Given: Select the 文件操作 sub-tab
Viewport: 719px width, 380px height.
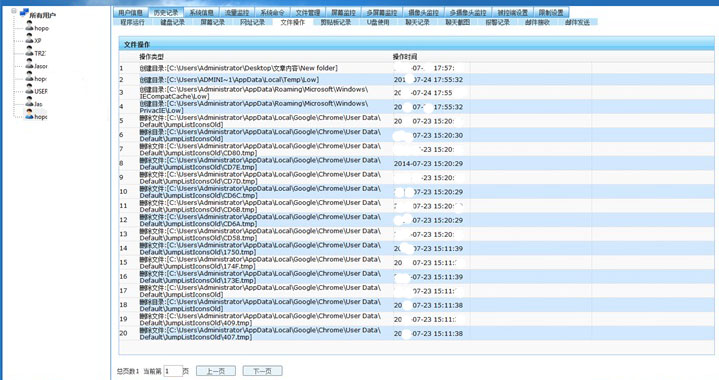Looking at the screenshot, I should coord(292,22).
